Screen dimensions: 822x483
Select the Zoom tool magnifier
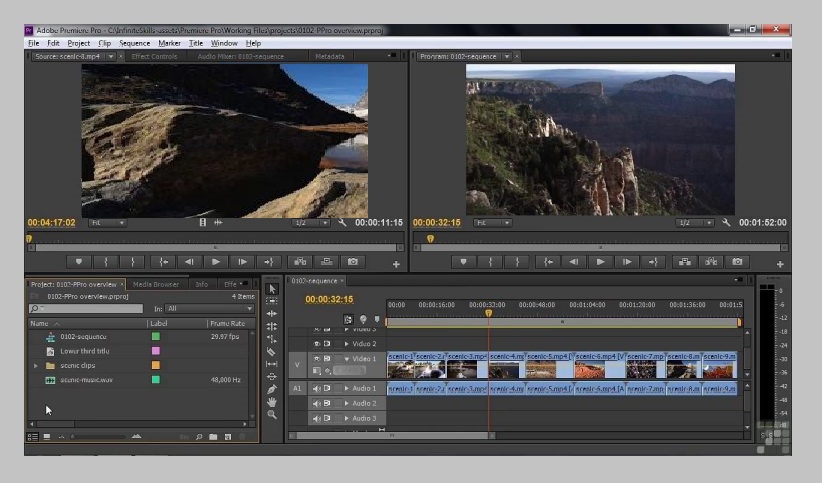pyautogui.click(x=271, y=415)
